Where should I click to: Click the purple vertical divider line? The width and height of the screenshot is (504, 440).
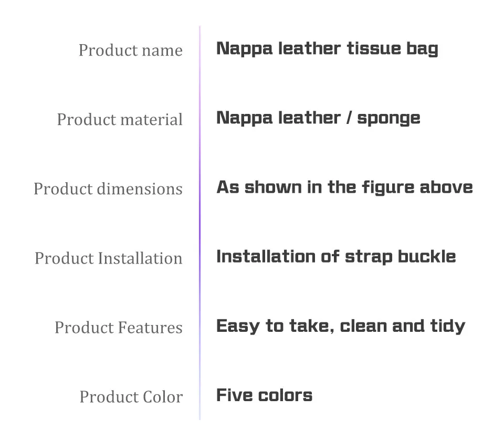click(199, 223)
